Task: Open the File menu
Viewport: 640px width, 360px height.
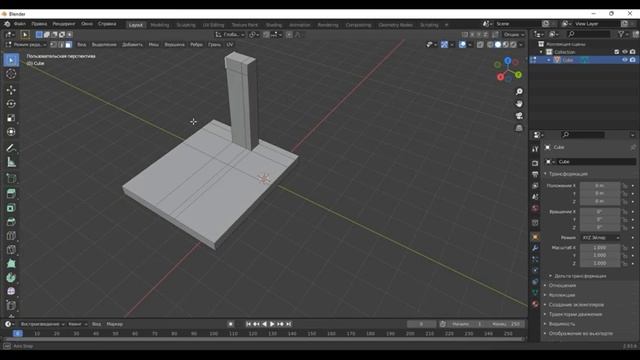Action: pyautogui.click(x=20, y=24)
